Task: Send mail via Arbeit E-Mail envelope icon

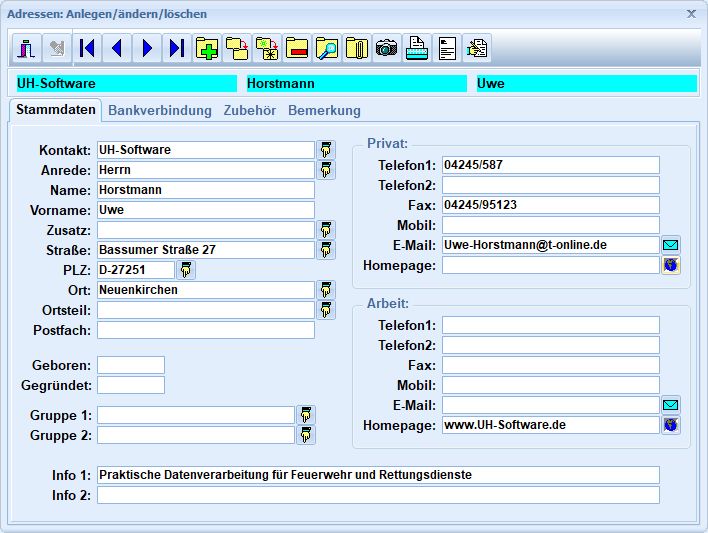Action: [671, 405]
